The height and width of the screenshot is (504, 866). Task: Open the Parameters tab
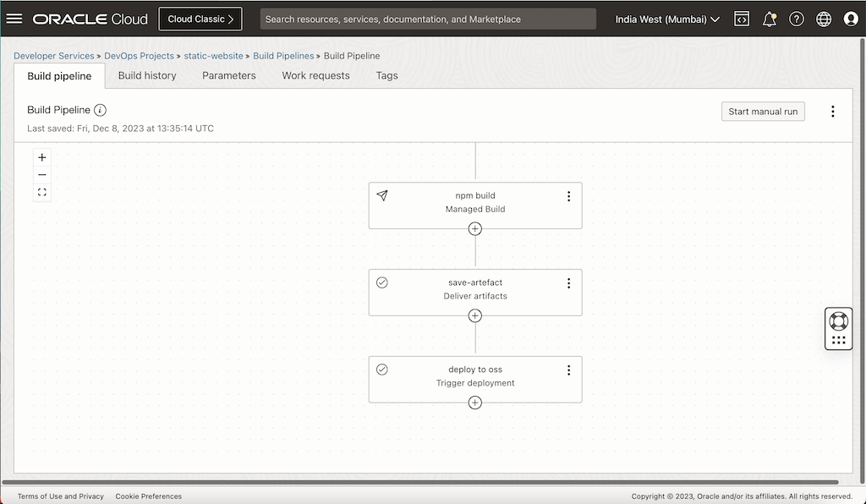tap(228, 75)
